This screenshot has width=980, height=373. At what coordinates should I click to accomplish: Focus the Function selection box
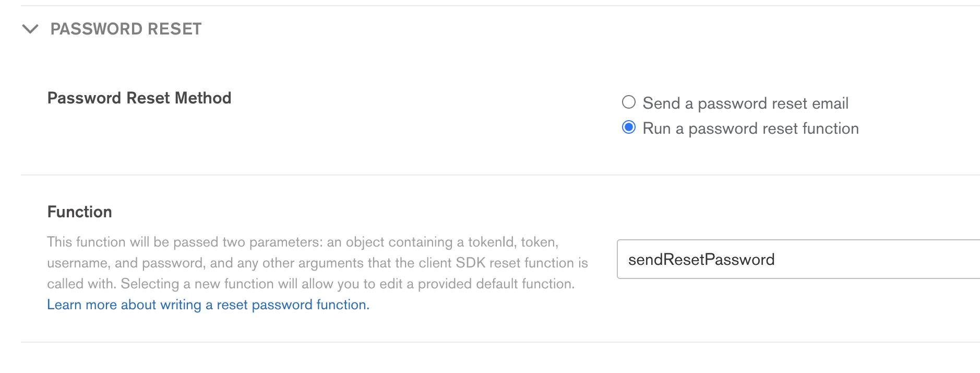tap(798, 260)
